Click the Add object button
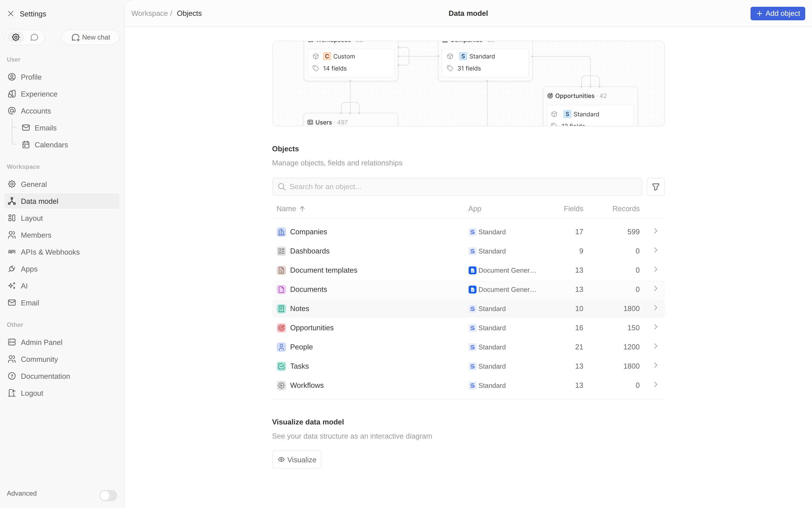This screenshot has height=508, width=812. pyautogui.click(x=777, y=14)
